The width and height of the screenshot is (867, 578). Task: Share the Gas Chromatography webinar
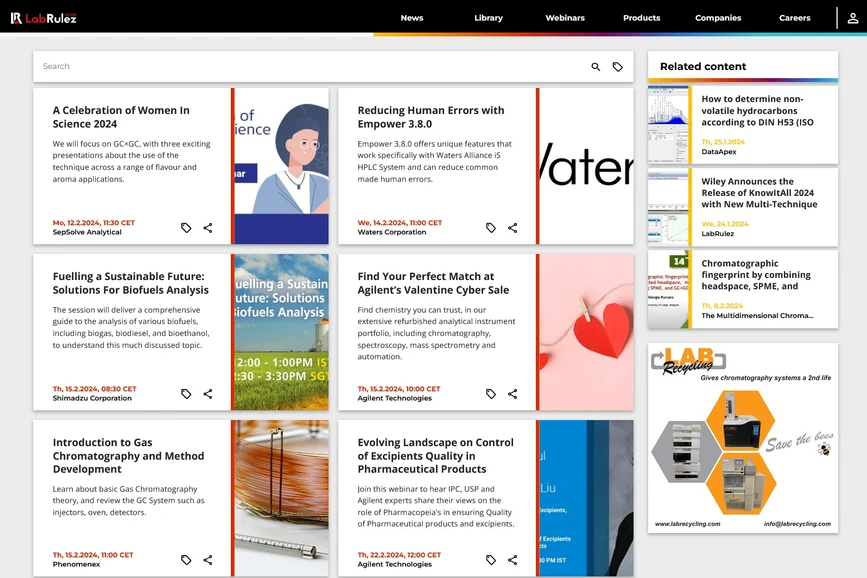click(x=208, y=560)
